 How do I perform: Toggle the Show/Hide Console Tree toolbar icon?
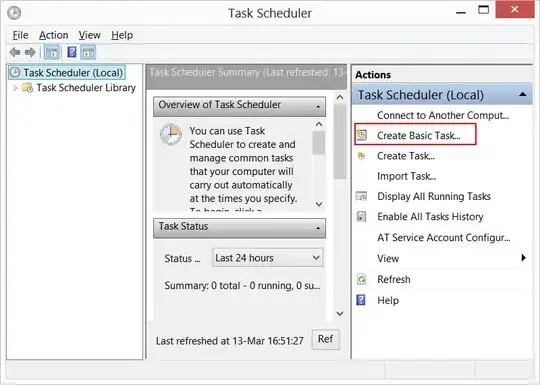point(52,53)
